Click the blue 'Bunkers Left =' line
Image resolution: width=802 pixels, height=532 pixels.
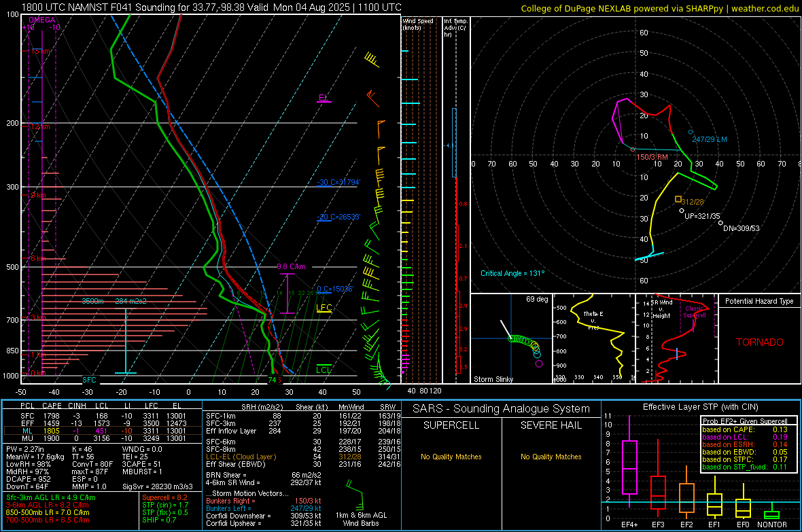pyautogui.click(x=264, y=508)
